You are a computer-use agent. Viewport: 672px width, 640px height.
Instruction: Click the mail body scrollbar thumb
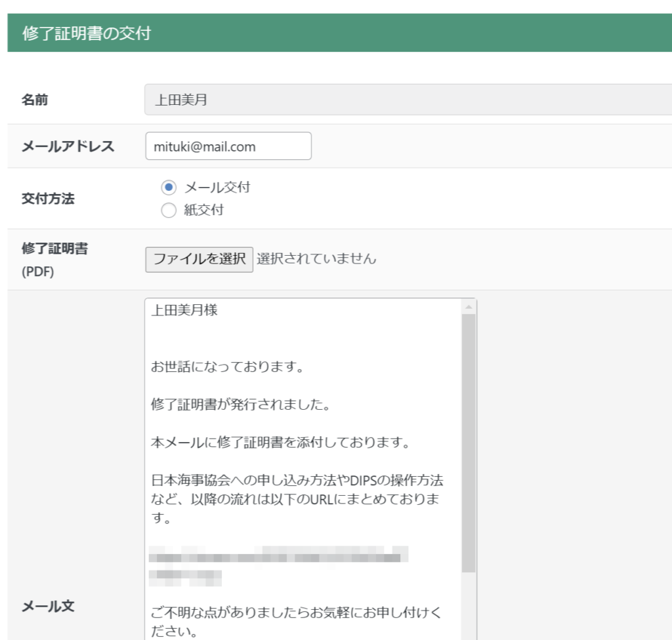(469, 439)
